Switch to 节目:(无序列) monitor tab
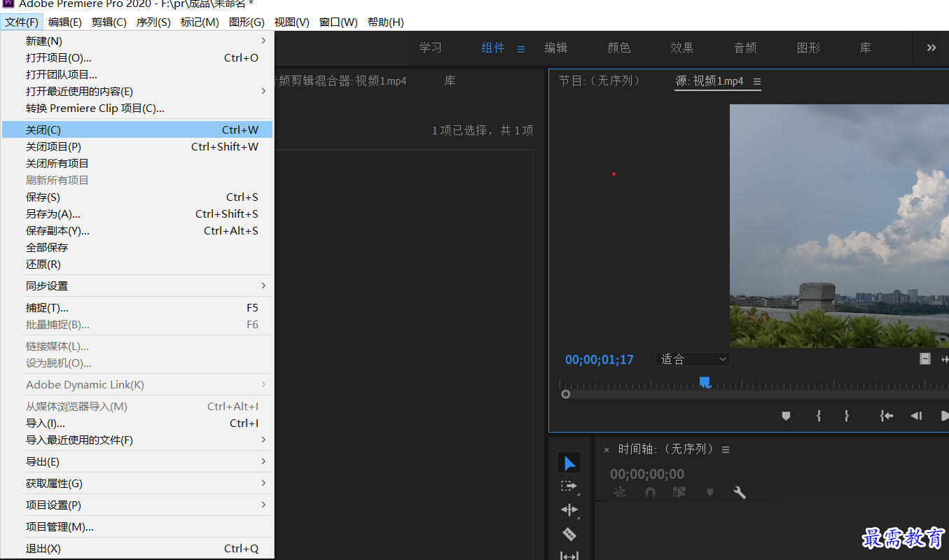 point(600,80)
